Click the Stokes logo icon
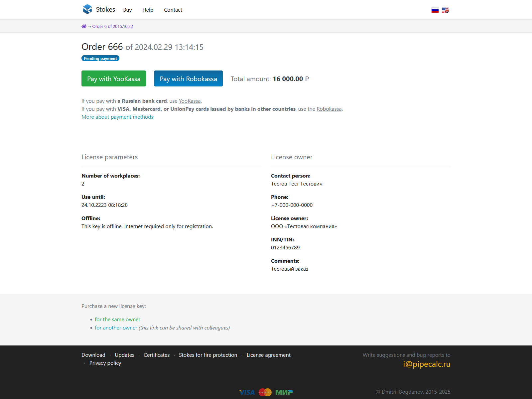The height and width of the screenshot is (399, 532). [x=87, y=9]
